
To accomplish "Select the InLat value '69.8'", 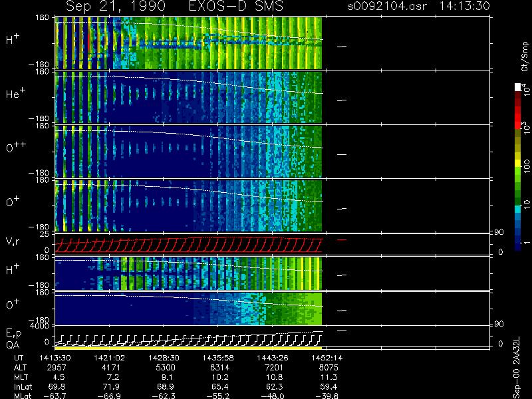I will point(57,387).
